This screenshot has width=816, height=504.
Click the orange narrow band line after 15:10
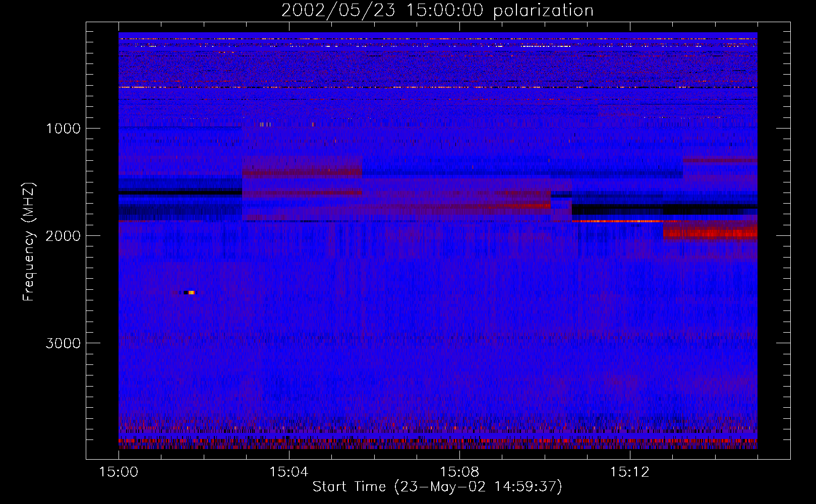pyautogui.click(x=618, y=221)
